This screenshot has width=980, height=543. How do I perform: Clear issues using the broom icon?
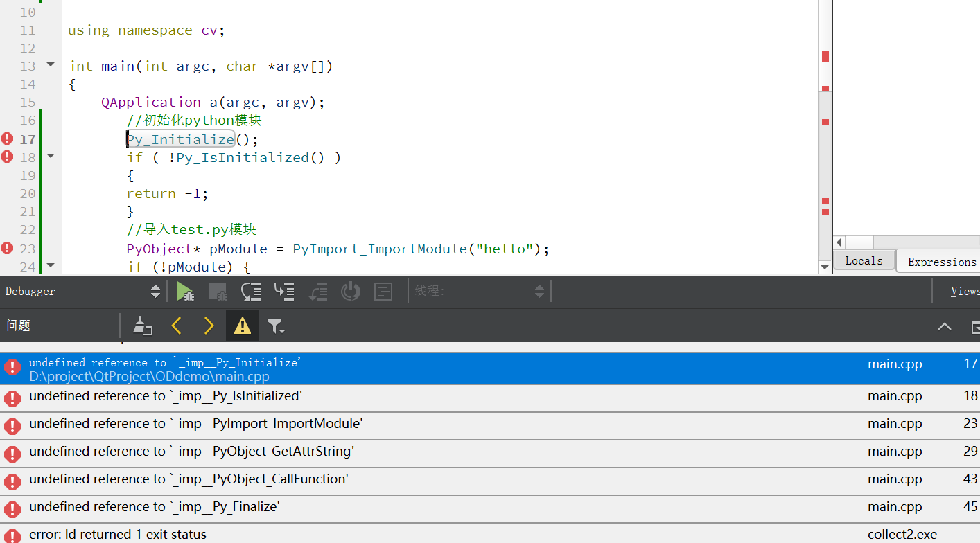(x=143, y=326)
